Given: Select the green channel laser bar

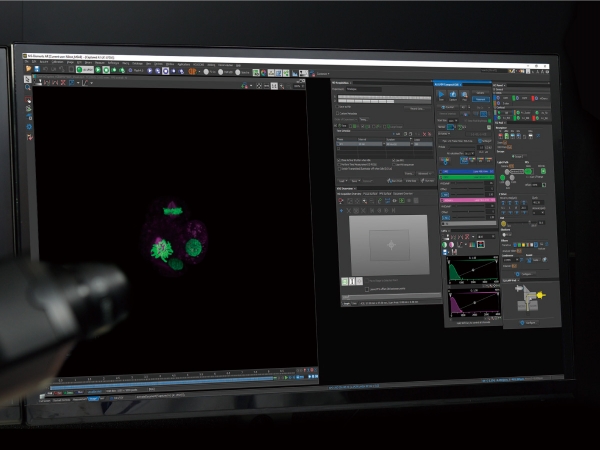Looking at the screenshot, I should click(467, 178).
